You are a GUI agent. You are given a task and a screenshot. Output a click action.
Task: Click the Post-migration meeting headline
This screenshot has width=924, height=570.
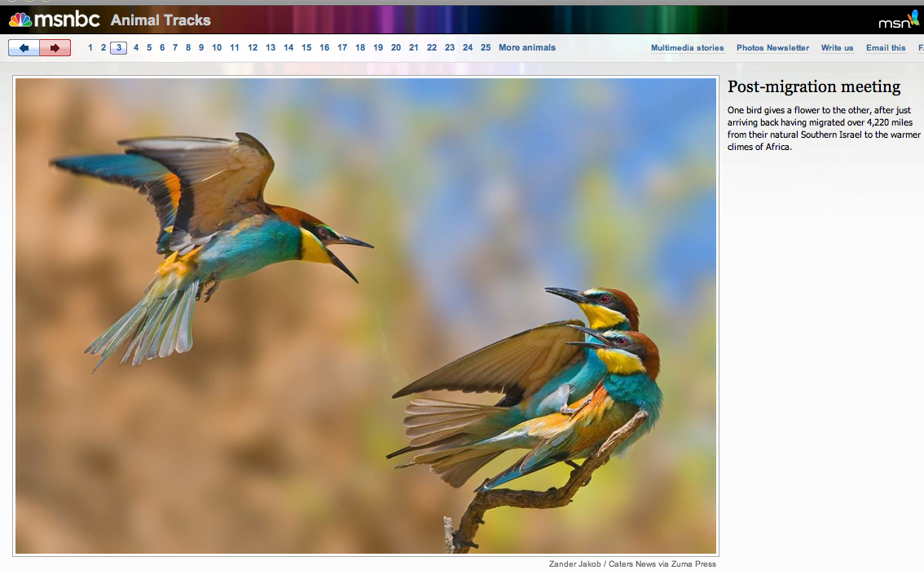click(x=813, y=87)
